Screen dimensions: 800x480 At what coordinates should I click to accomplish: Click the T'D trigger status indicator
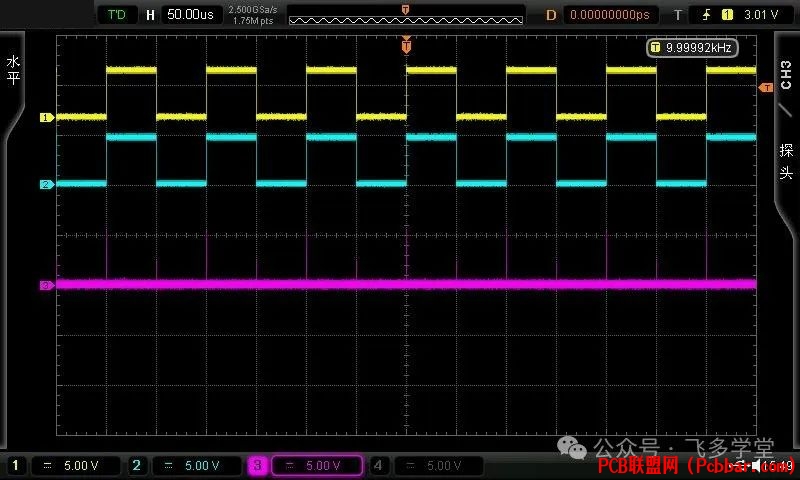pyautogui.click(x=117, y=14)
